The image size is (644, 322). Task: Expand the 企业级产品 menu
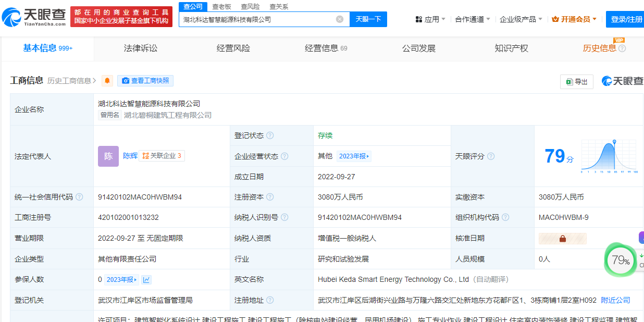coord(521,19)
